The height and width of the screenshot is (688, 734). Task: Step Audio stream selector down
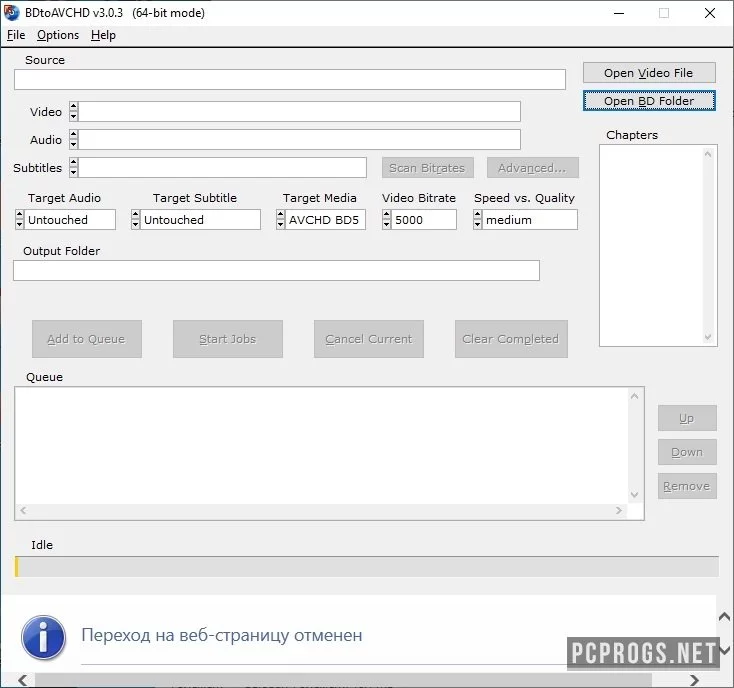coord(73,145)
